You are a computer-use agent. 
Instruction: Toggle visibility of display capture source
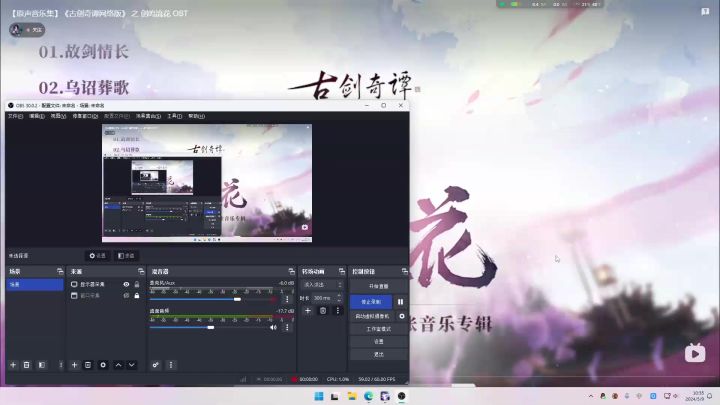[x=126, y=284]
